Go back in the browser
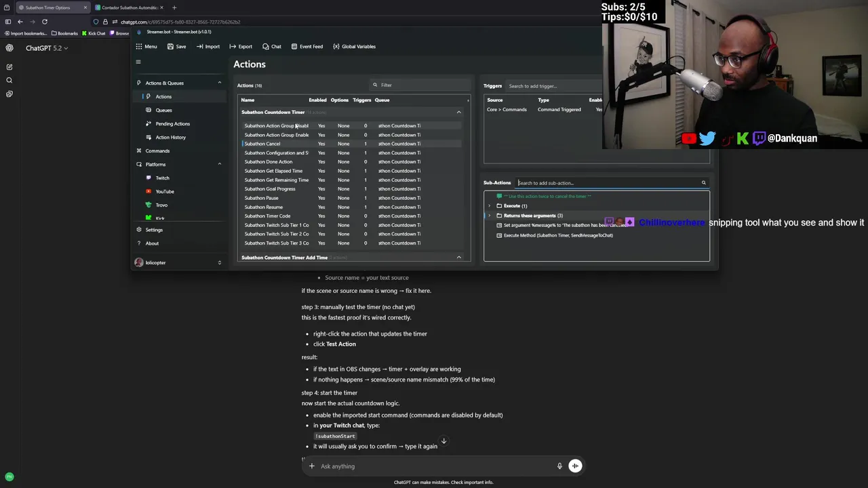The image size is (868, 488). click(x=20, y=22)
